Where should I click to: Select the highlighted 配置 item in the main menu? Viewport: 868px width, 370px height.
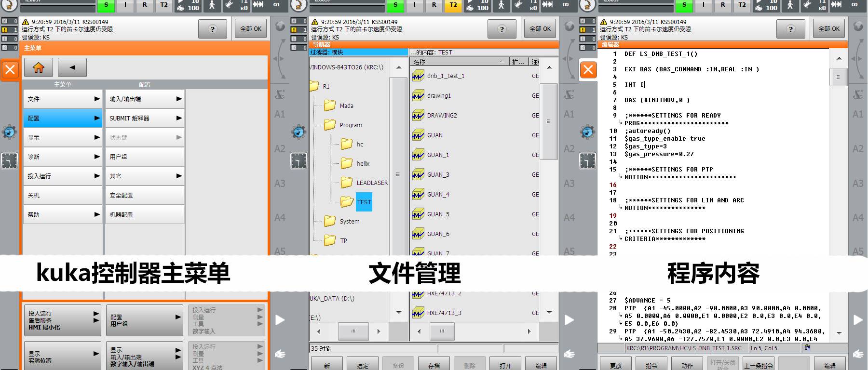click(x=63, y=118)
